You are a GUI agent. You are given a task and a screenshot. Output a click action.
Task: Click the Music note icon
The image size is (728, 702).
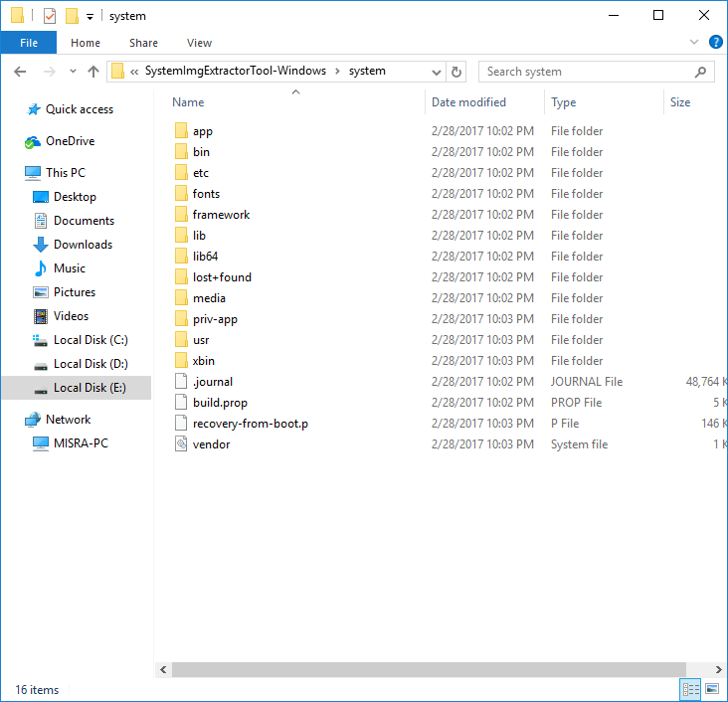41,268
